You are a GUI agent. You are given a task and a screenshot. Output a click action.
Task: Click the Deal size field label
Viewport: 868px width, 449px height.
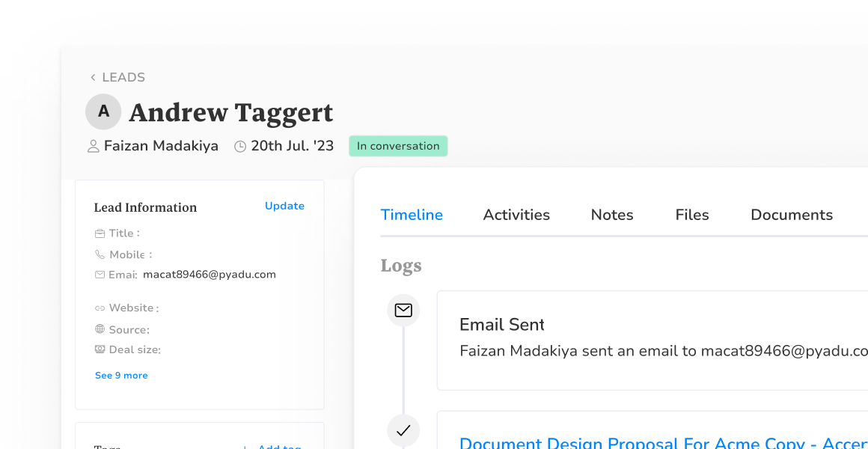coord(135,350)
